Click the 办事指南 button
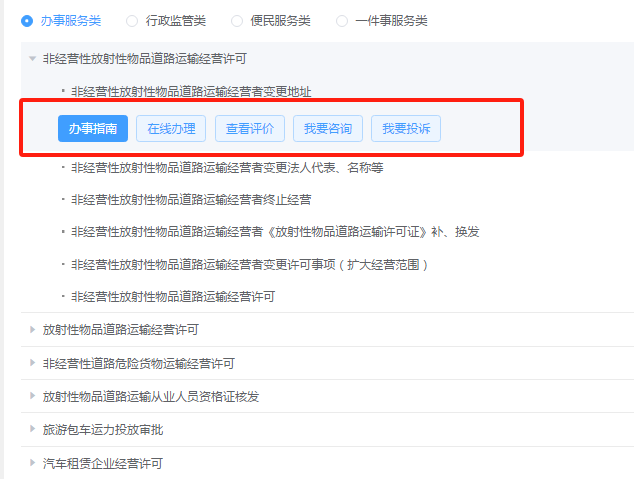634x479 pixels. point(93,129)
